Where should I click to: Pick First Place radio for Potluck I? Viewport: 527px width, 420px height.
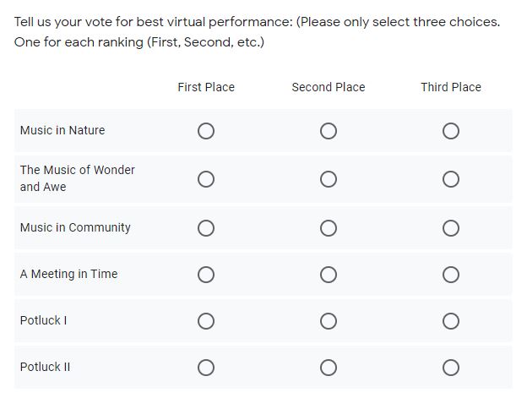point(206,321)
